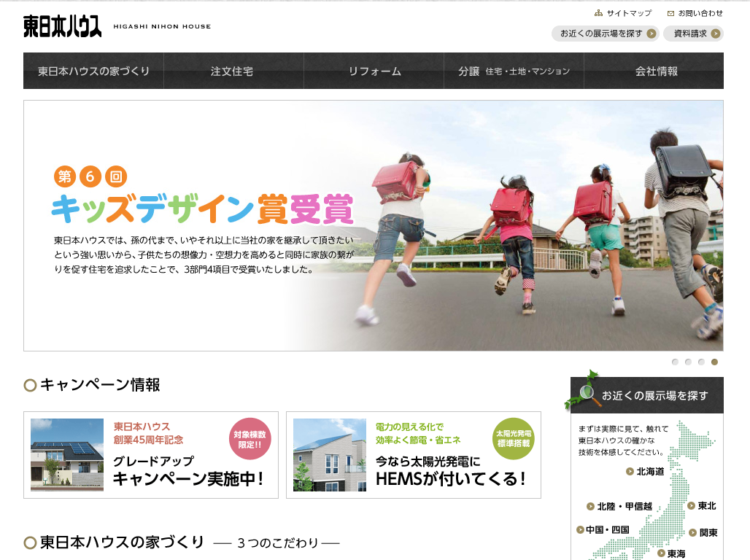Open the 東日本ハウスの家づくり nav menu
750x560 pixels.
click(93, 71)
